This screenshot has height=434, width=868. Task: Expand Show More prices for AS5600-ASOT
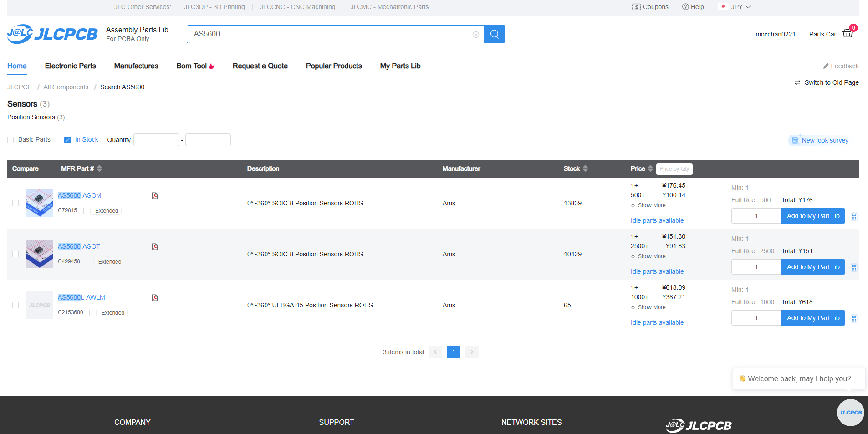(x=648, y=256)
